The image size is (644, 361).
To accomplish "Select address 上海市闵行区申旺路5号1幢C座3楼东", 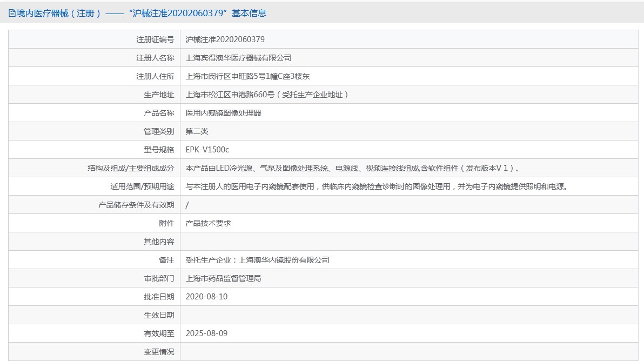I will point(247,76).
